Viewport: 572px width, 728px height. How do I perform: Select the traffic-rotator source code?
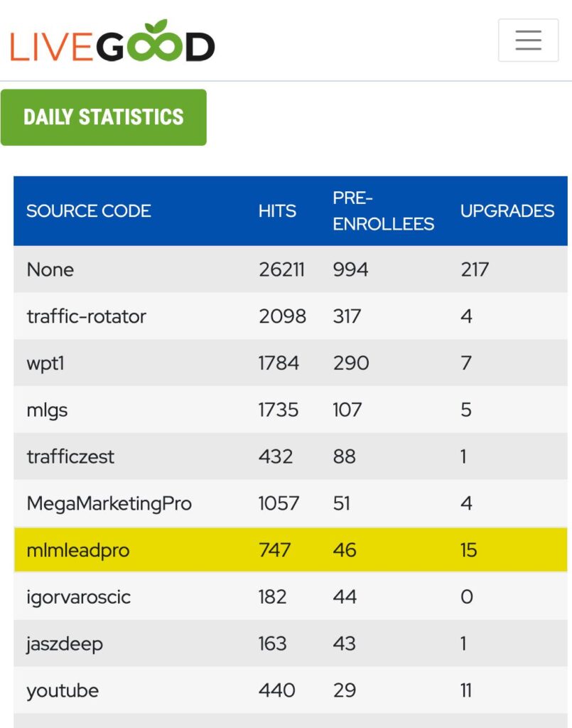point(86,316)
